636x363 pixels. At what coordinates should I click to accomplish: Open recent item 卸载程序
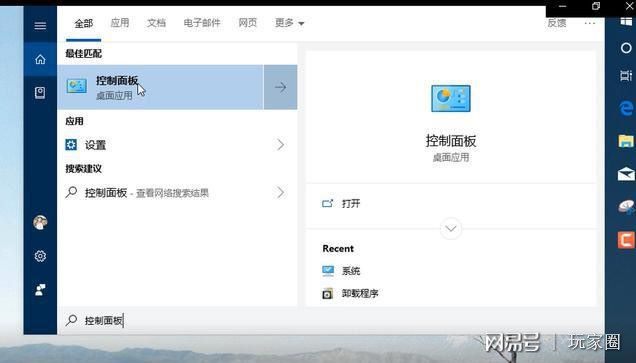360,293
